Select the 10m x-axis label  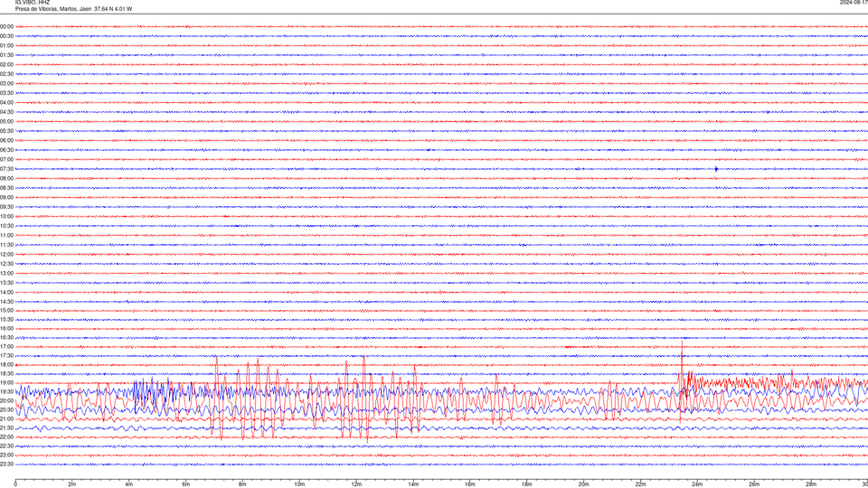coord(299,484)
